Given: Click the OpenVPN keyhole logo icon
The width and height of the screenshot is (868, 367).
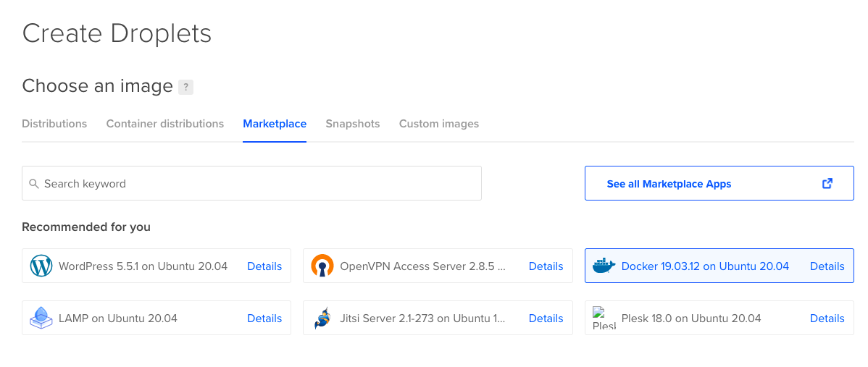Looking at the screenshot, I should 322,266.
